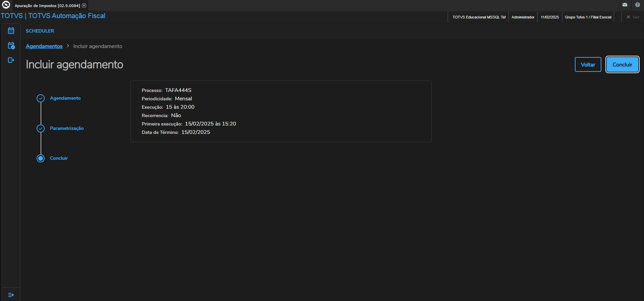Click the TOTVS Educacional MSSQL Taf item
The width and height of the screenshot is (644, 301).
click(479, 17)
